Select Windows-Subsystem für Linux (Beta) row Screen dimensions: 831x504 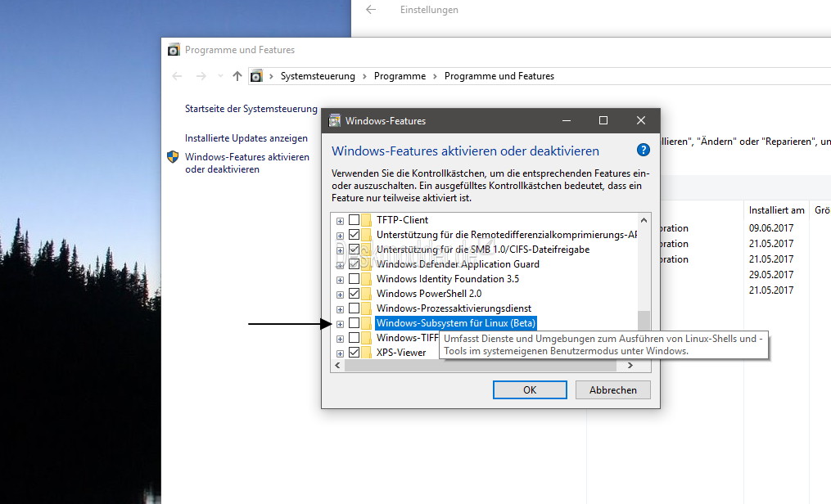click(x=456, y=323)
